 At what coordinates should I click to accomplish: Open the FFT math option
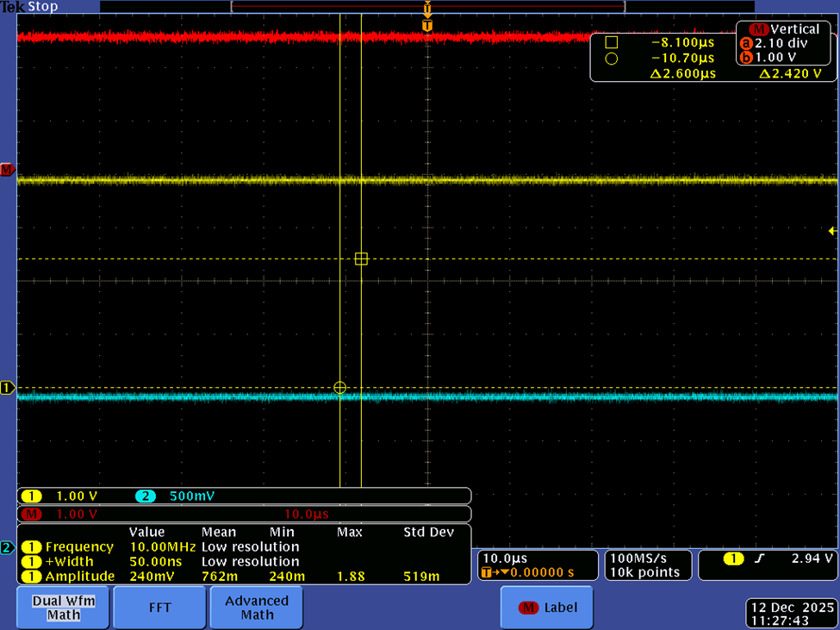pos(159,608)
